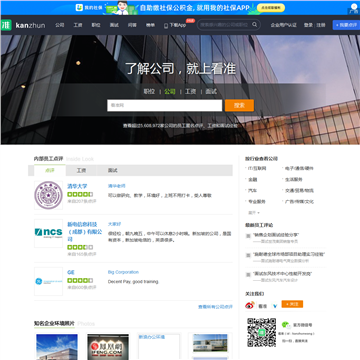Open the 交通/贸易/物流 industry category

point(299,191)
